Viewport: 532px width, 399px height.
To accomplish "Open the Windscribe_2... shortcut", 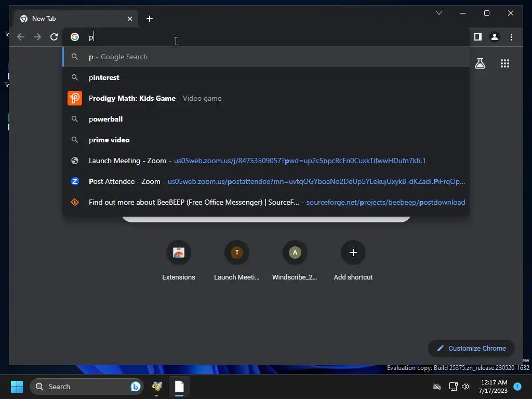I will (295, 261).
